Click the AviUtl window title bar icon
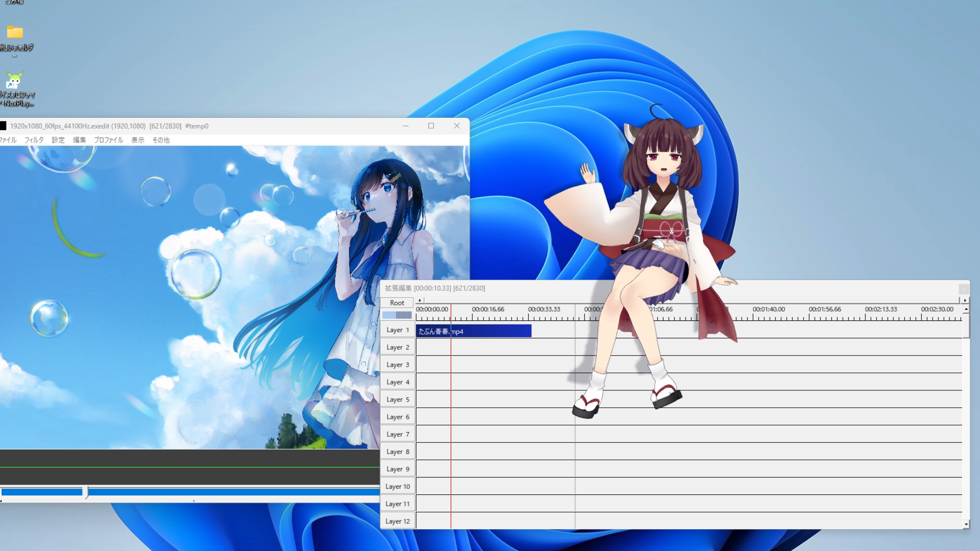This screenshot has height=551, width=980. tap(3, 126)
